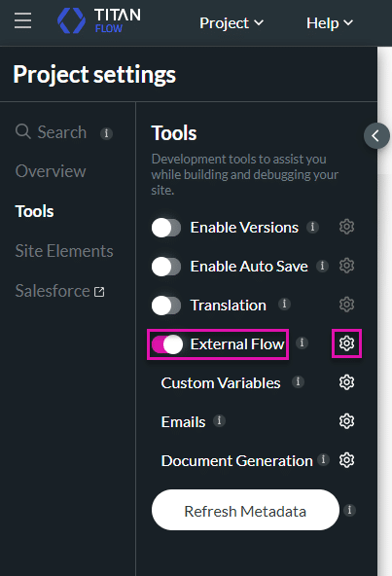Screen dimensions: 392x576
Task: Click the info icon beside Enable Auto Save
Action: (x=323, y=266)
